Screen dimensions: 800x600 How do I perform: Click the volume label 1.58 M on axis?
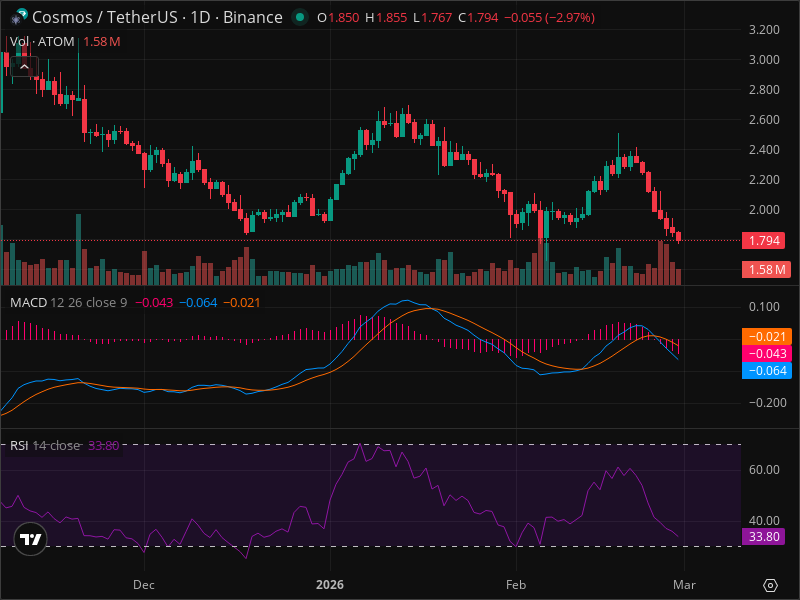point(766,269)
